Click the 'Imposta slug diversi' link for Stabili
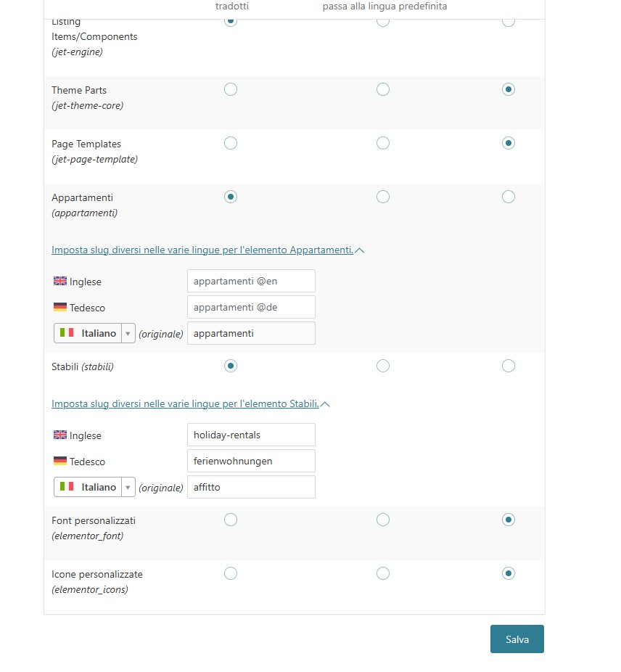Screen dimensions: 621x672 click(x=185, y=403)
